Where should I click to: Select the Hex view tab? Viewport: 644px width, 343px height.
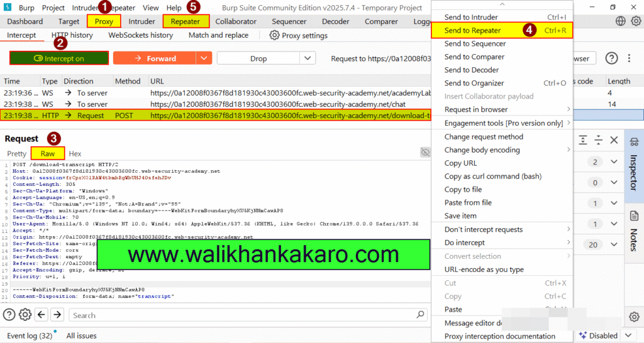pos(75,153)
